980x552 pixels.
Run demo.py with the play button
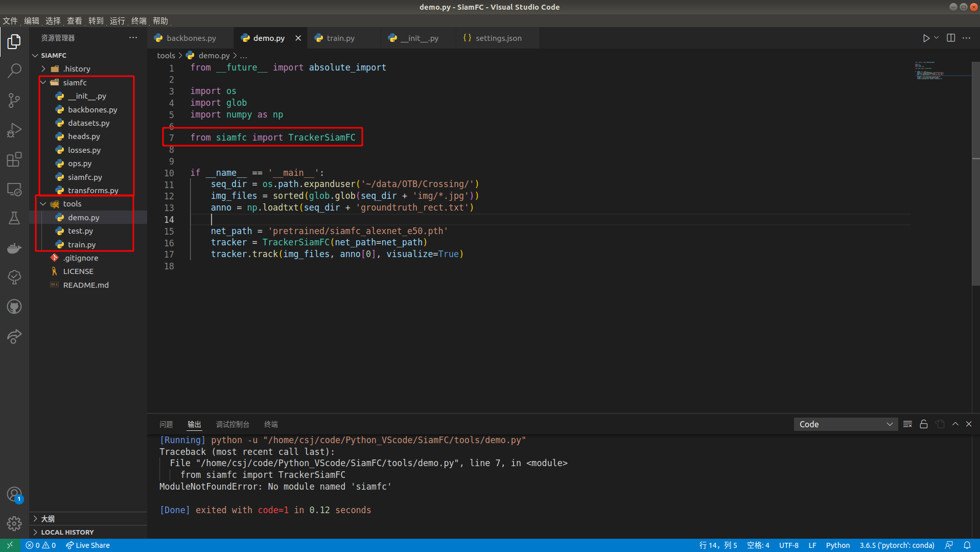[925, 37]
